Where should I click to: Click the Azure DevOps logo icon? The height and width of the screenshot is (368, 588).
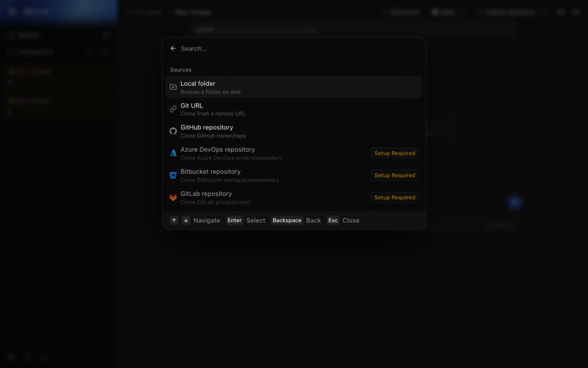tap(173, 153)
